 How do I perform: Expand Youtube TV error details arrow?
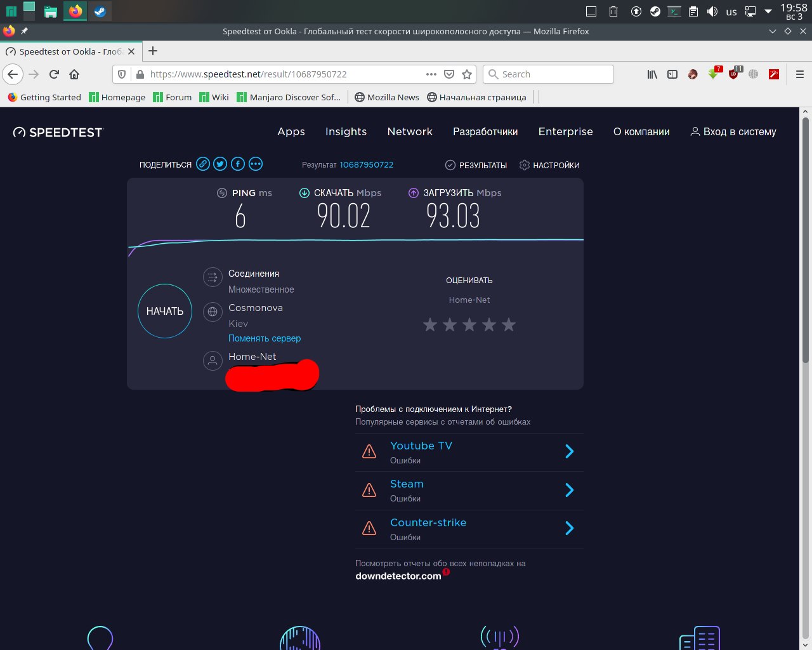click(569, 451)
